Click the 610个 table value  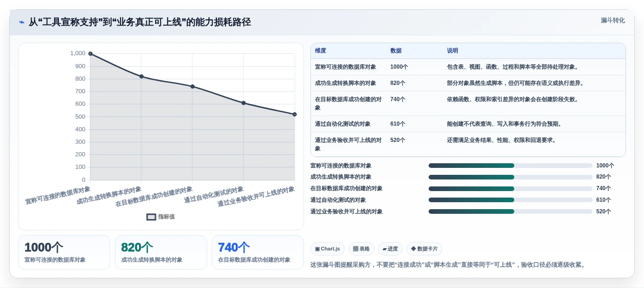[x=398, y=124]
